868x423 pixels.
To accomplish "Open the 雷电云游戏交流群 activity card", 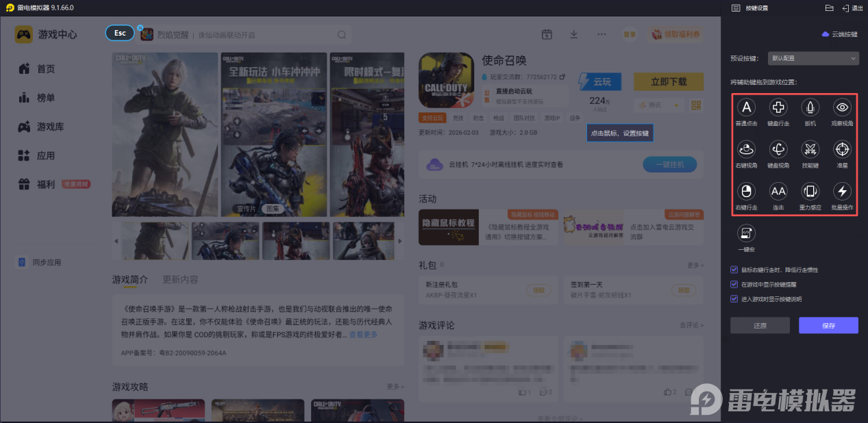I will tap(633, 227).
